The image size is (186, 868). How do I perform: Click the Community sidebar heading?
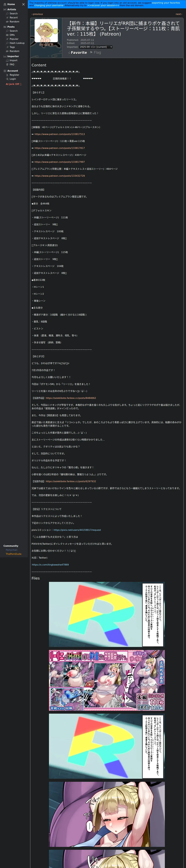tap(11, 546)
